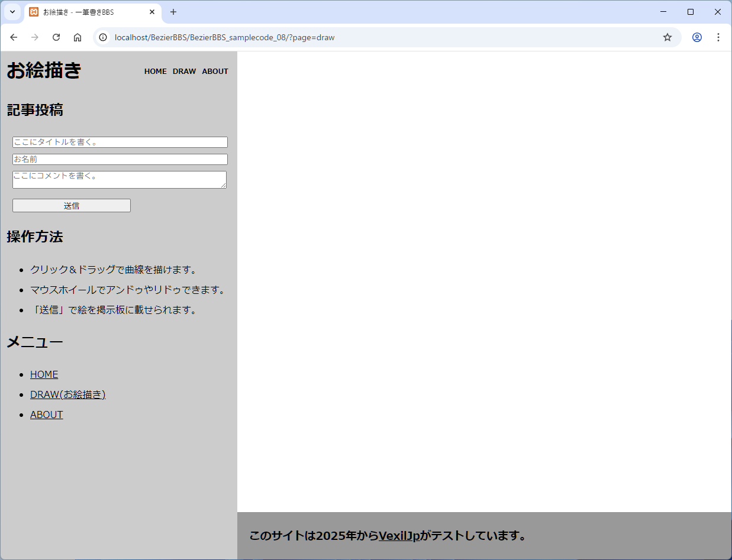Screen dimensions: 732x560
Task: Bookmark this page with star icon
Action: coord(667,37)
